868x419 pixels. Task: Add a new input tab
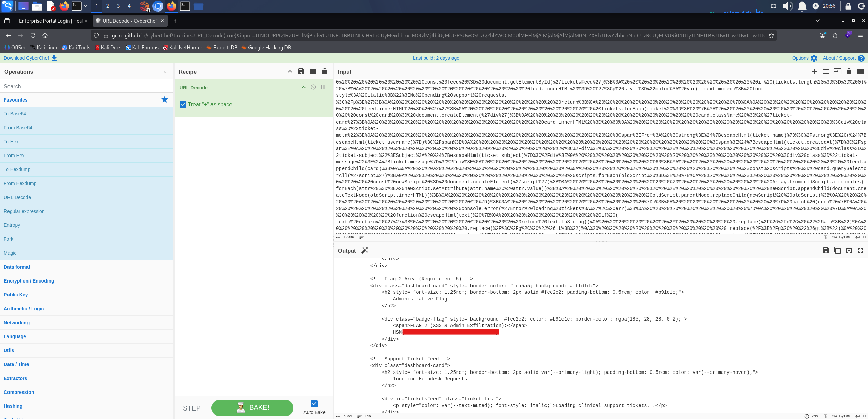click(814, 71)
